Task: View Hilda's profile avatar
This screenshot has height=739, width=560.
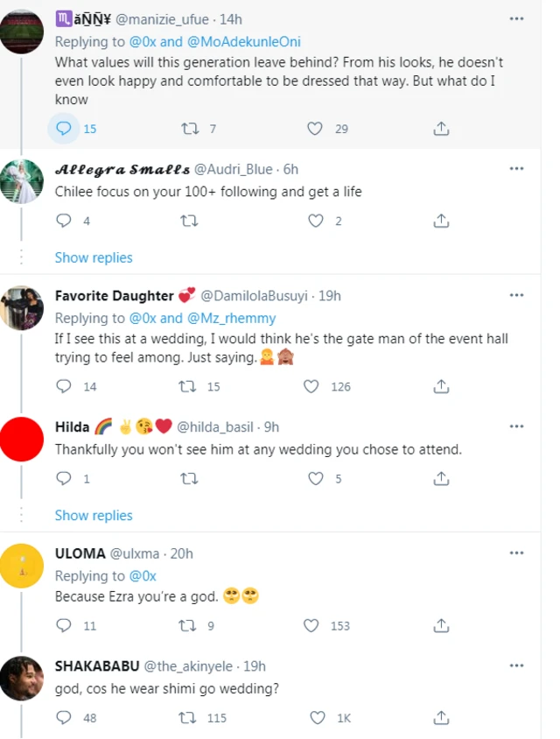Action: 22,440
